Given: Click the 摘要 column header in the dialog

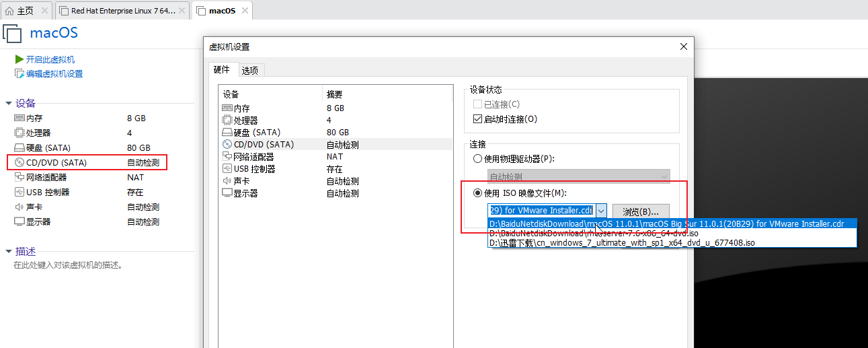Looking at the screenshot, I should pos(388,94).
